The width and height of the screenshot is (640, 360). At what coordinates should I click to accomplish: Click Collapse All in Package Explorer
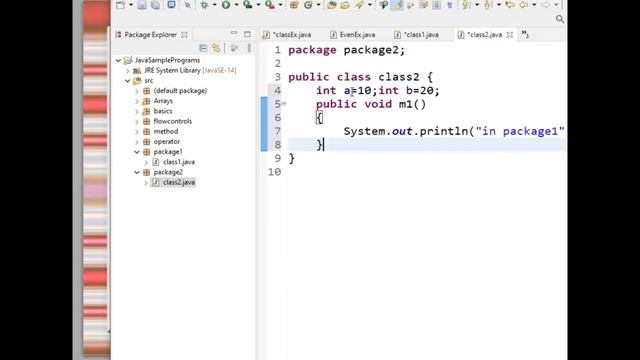203,48
